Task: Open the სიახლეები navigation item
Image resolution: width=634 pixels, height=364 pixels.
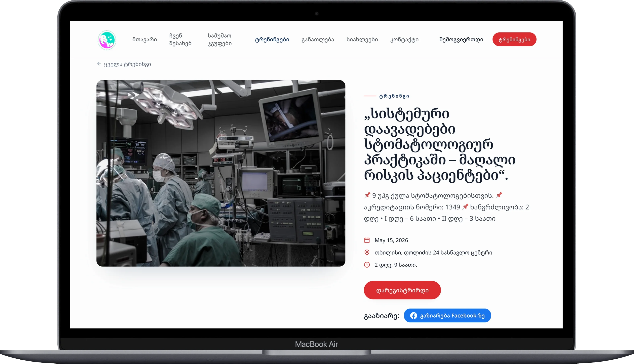Action: [x=362, y=40]
